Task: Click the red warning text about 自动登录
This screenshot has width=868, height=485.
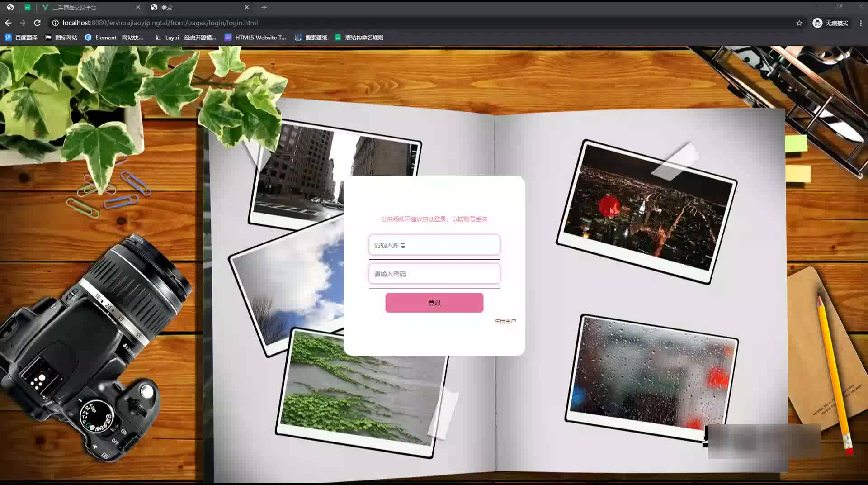Action: (434, 219)
